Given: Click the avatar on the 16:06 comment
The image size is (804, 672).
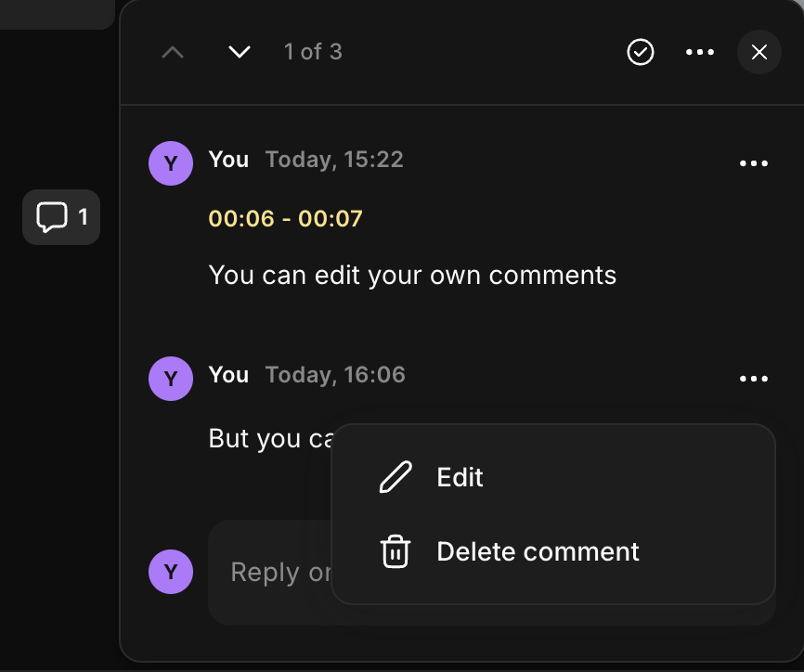Looking at the screenshot, I should click(x=171, y=379).
